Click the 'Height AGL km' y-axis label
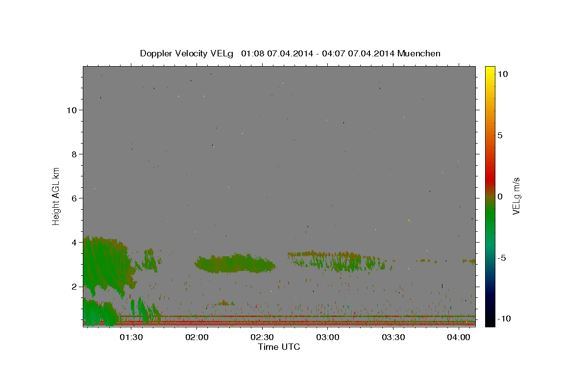The height and width of the screenshot is (392, 588). tap(56, 196)
